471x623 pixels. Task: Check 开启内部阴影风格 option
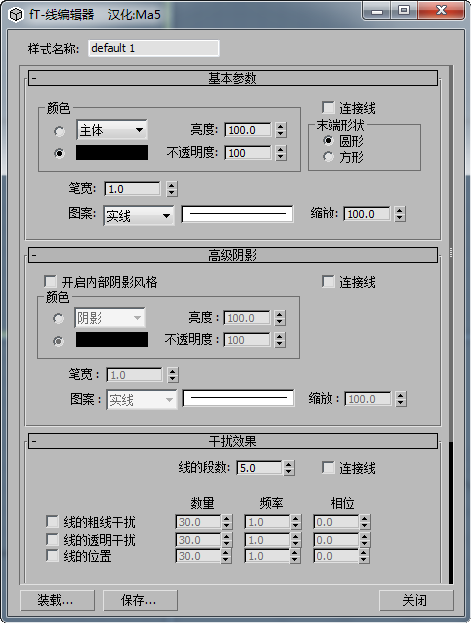coord(50,282)
